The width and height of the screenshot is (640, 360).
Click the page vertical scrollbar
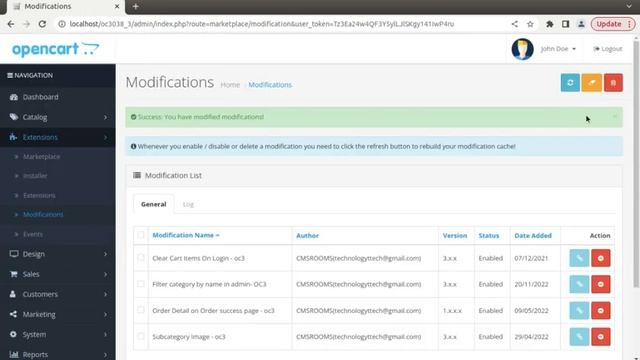pyautogui.click(x=636, y=163)
